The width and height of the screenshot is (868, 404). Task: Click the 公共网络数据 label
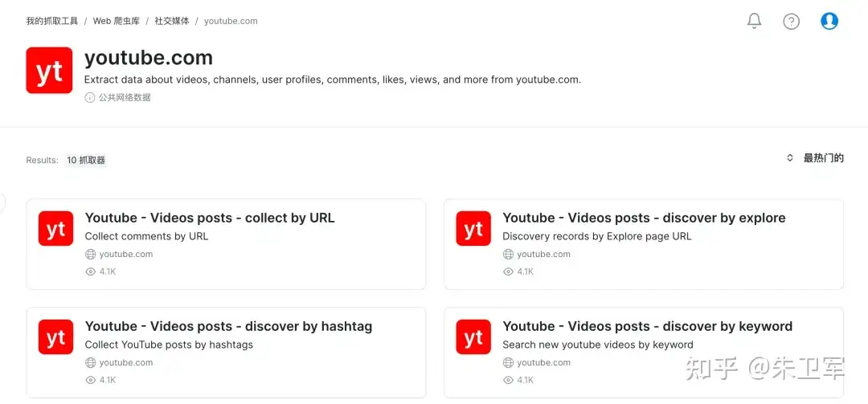tap(125, 97)
